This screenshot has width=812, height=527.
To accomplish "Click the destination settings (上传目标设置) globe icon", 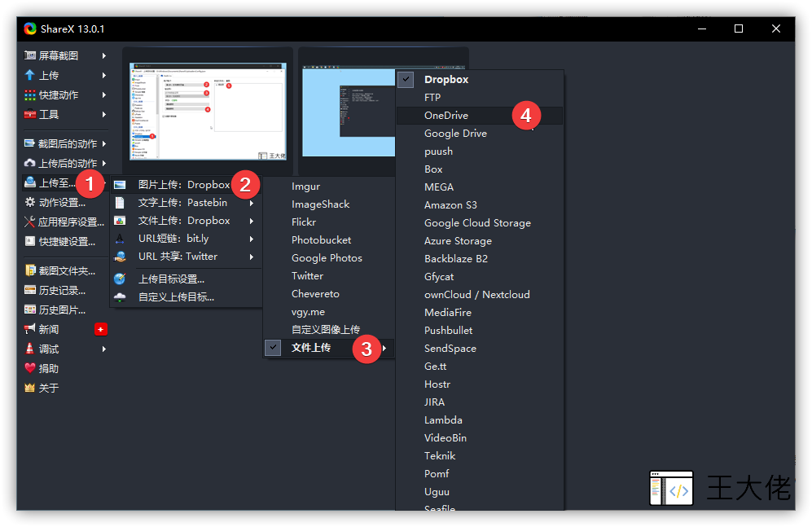I will pos(120,279).
